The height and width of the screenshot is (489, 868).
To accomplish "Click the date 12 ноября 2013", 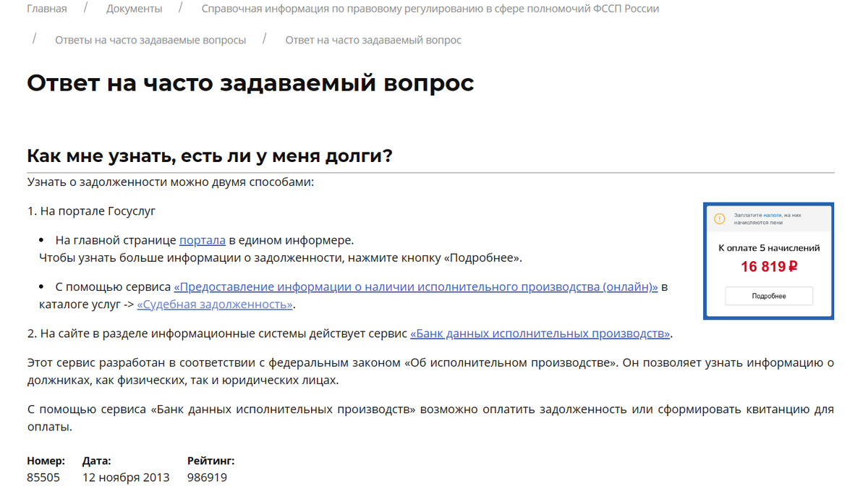I will [126, 477].
